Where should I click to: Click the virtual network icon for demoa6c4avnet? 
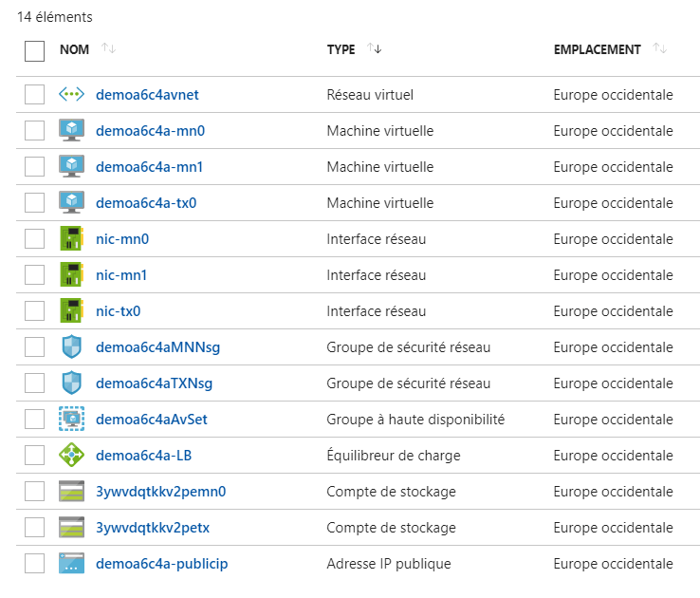coord(72,95)
